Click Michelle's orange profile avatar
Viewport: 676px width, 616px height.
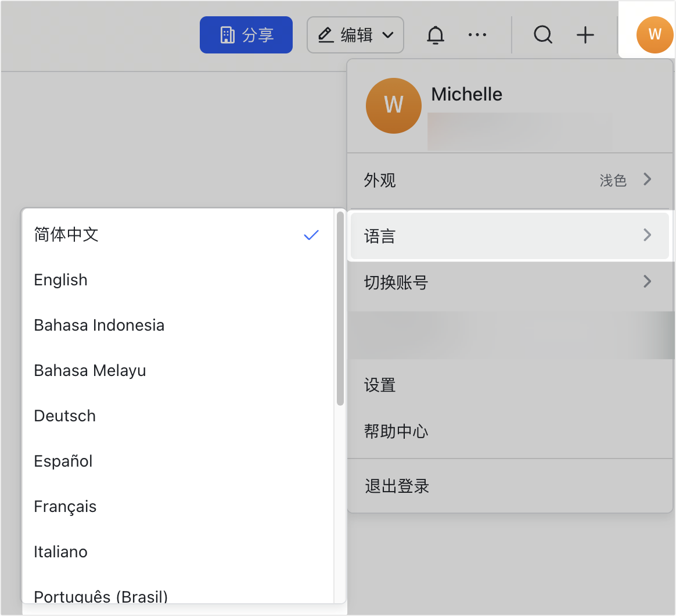point(393,106)
